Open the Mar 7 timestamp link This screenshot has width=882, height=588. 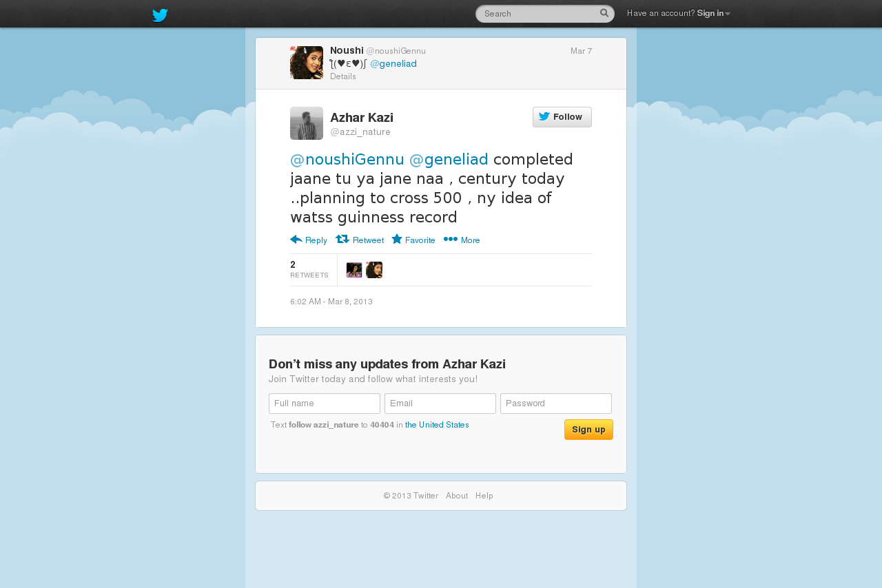click(x=581, y=51)
